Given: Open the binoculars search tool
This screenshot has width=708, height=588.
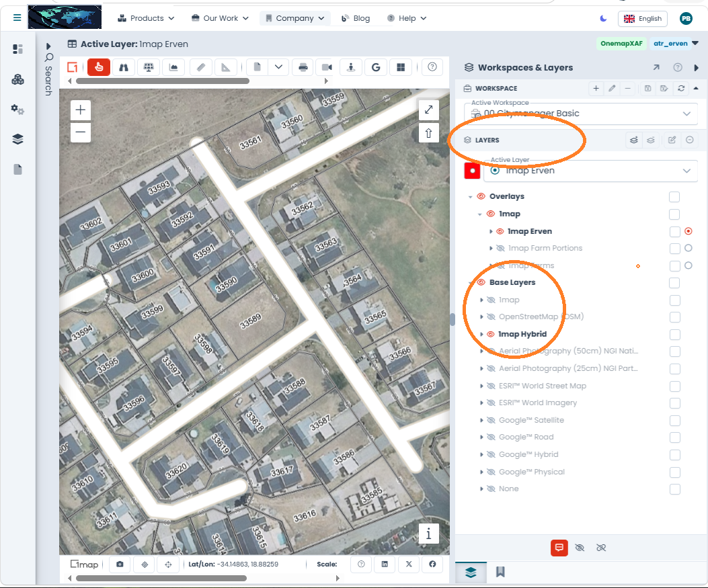Looking at the screenshot, I should tap(124, 67).
